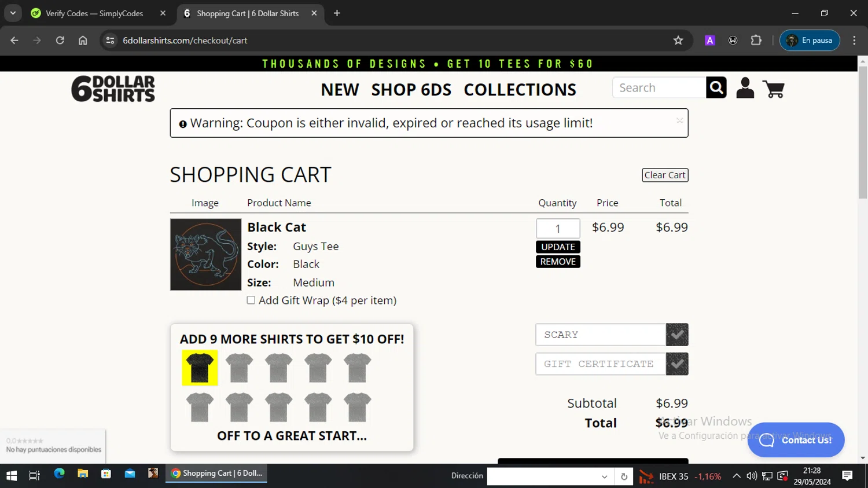Click the UPDATE quantity button

[558, 247]
